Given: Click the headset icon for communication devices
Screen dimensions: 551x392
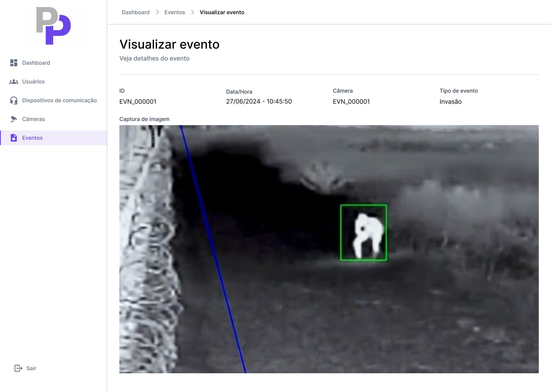Looking at the screenshot, I should coord(14,100).
